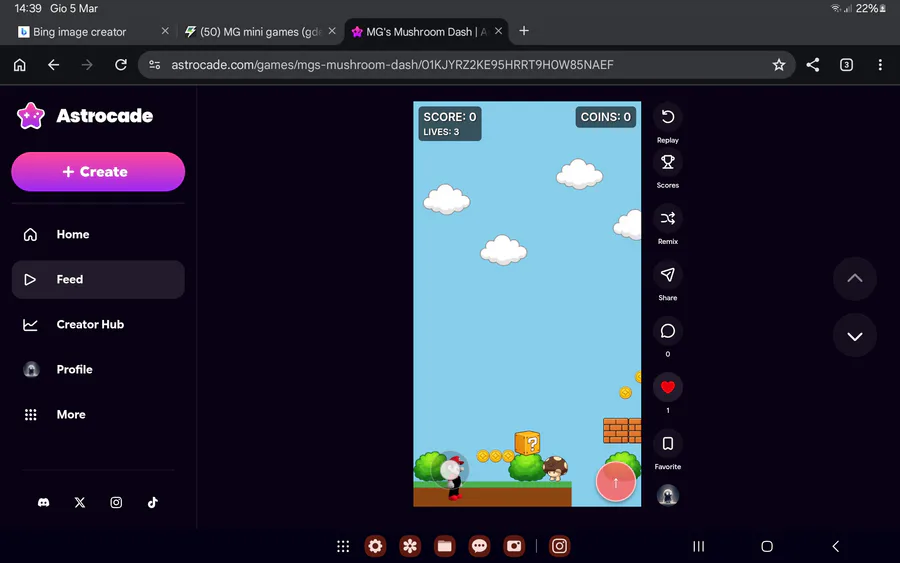Click the COINS: 0 counter

click(606, 117)
